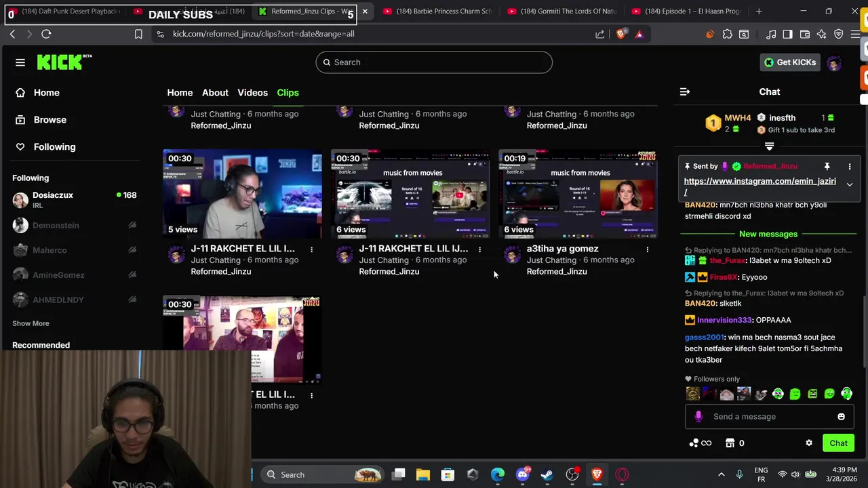Open Discord from the taskbar

coord(522,474)
